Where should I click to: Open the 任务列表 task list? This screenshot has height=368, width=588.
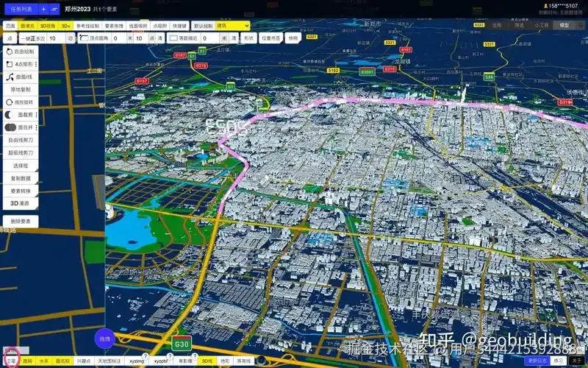click(19, 9)
